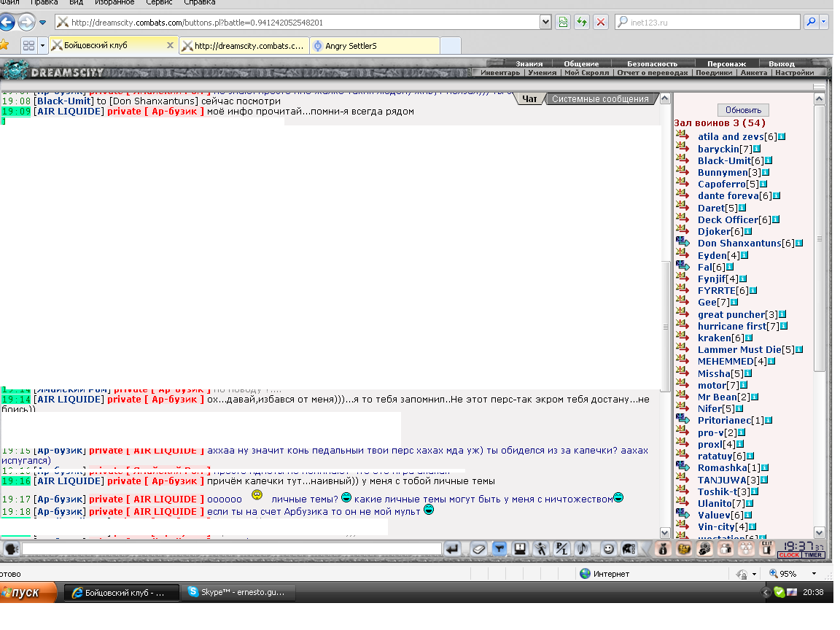Click the info icon next to baryckin[7]
This screenshot has height=630, width=840.
point(757,149)
